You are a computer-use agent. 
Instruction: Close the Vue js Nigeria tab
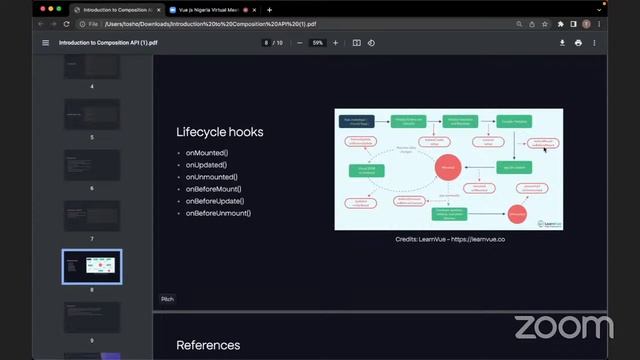click(x=254, y=10)
